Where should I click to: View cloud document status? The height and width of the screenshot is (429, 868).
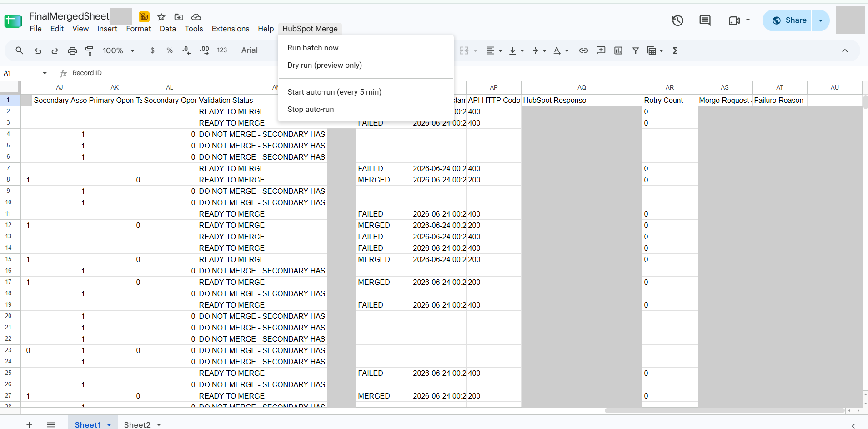pos(196,17)
